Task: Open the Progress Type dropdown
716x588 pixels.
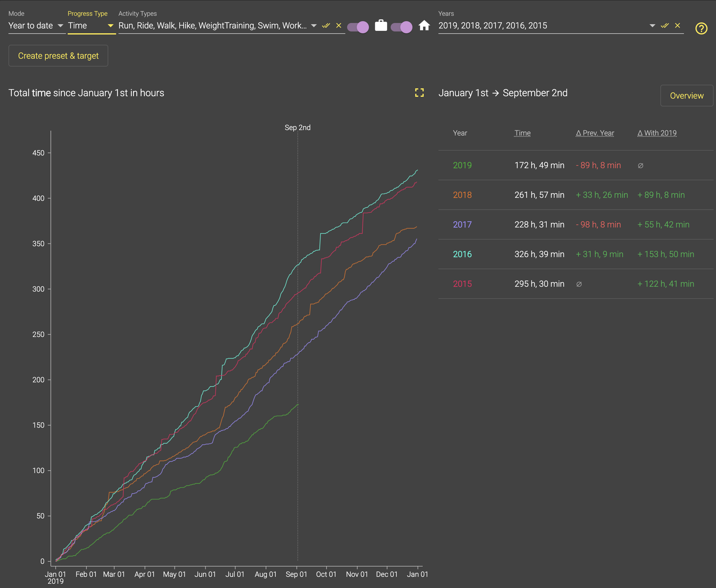Action: pyautogui.click(x=91, y=26)
